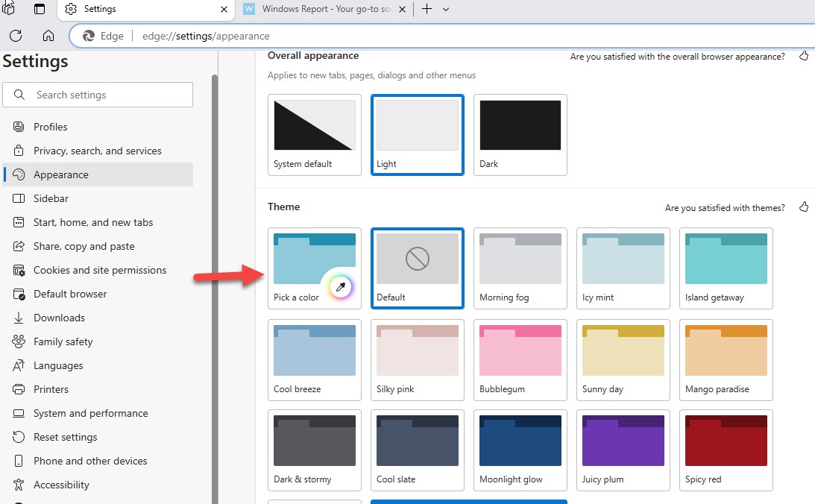Open Printers settings
815x504 pixels.
tap(98, 389)
